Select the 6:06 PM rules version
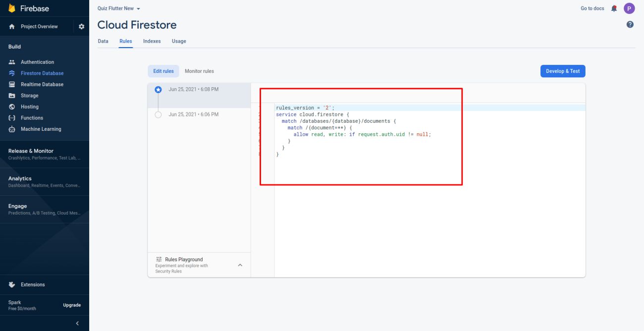644x331 pixels. pos(193,114)
